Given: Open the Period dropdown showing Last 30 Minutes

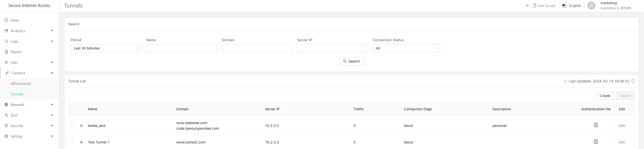Looking at the screenshot, I should pyautogui.click(x=106, y=48).
